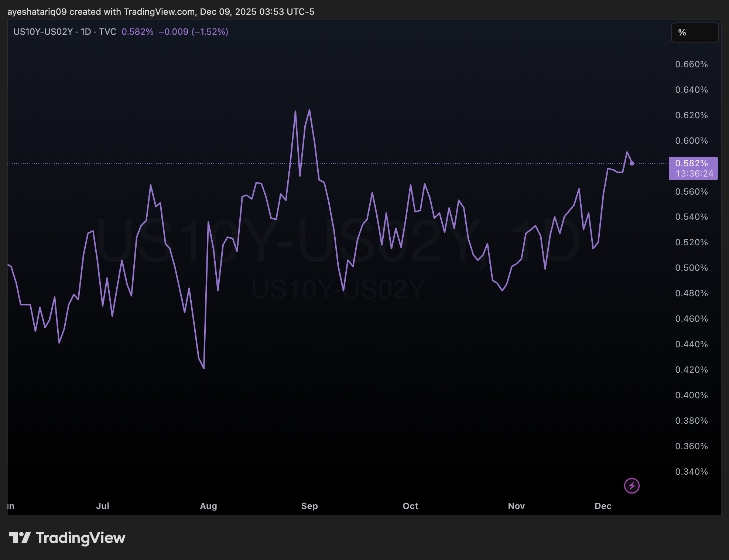The image size is (729, 560).
Task: Click the TradingView logo icon
Action: tap(20, 538)
